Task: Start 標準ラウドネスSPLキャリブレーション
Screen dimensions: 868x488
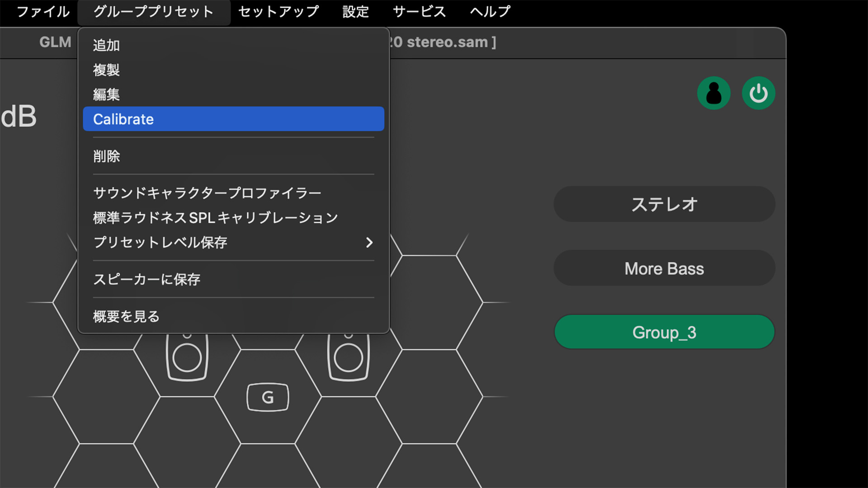Action: pyautogui.click(x=215, y=217)
